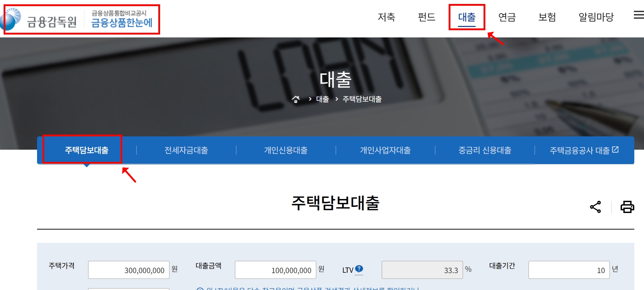
Task: Open the 연금 menu
Action: click(507, 17)
